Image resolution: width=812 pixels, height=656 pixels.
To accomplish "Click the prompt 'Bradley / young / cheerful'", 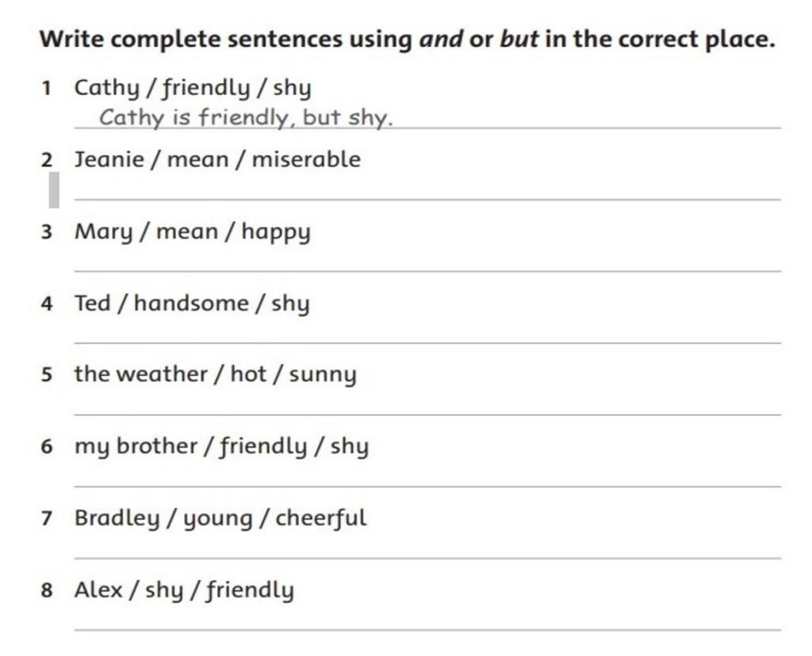I will coord(220,518).
